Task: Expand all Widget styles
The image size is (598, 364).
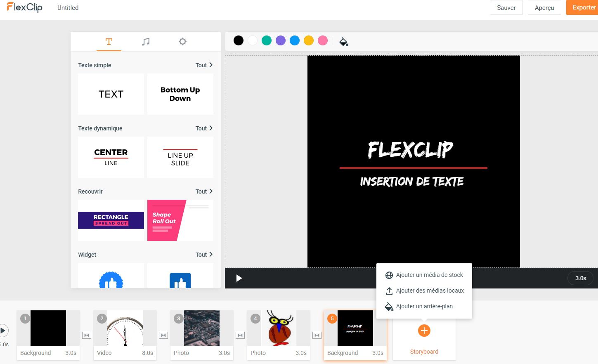Action: point(204,255)
